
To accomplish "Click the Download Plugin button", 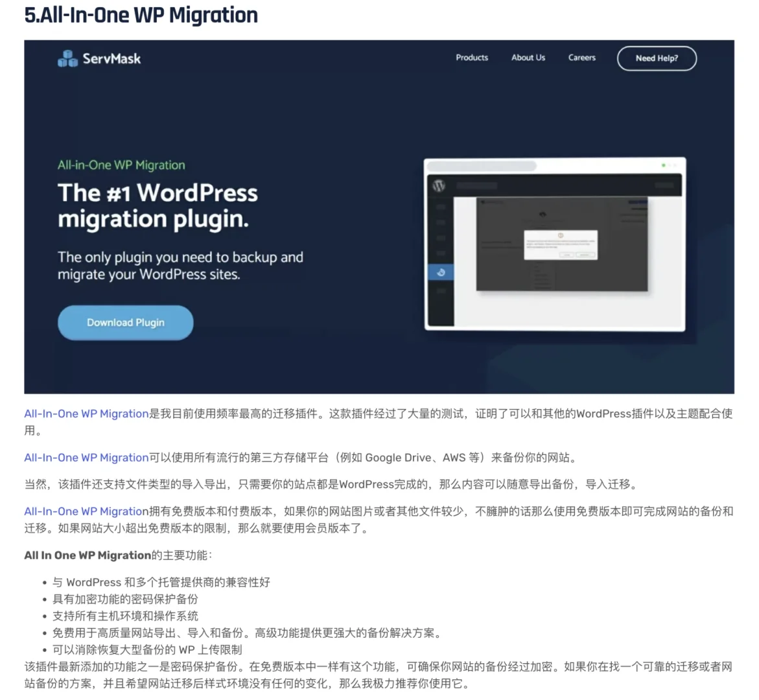I will click(x=125, y=322).
